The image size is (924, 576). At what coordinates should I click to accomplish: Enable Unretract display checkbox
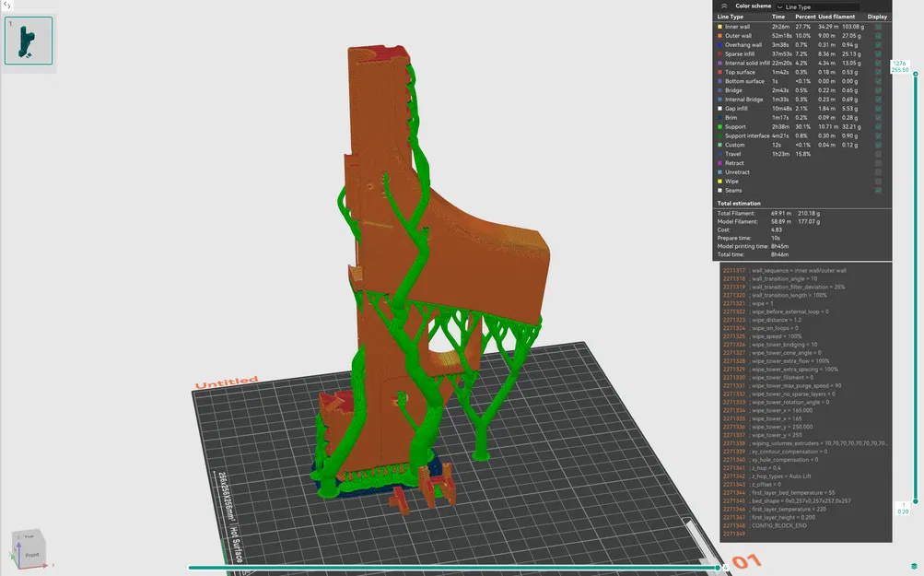878,172
